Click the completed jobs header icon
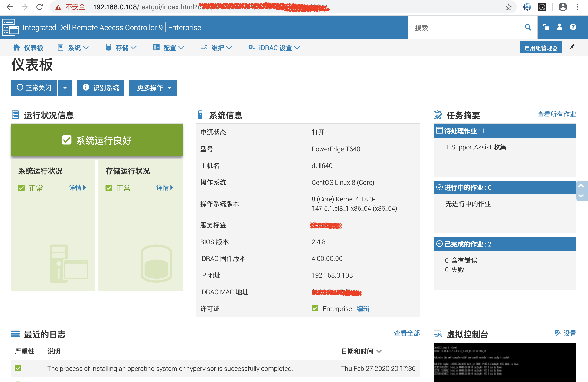Viewport: 588px width, 382px height. click(439, 244)
